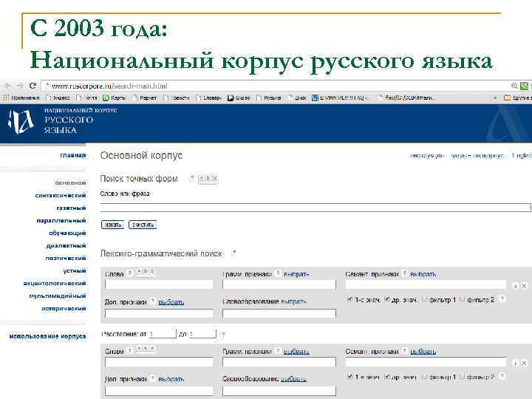This screenshot has height=399, width=532.
Task: Toggle second block's др. знач. checkbox
Action: pos(386,376)
